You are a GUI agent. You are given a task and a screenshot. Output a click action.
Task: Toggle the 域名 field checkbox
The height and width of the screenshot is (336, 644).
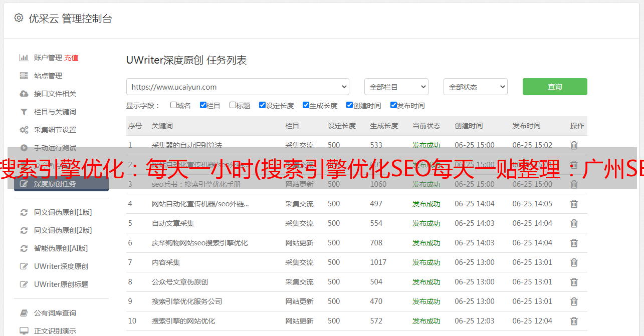pos(173,105)
